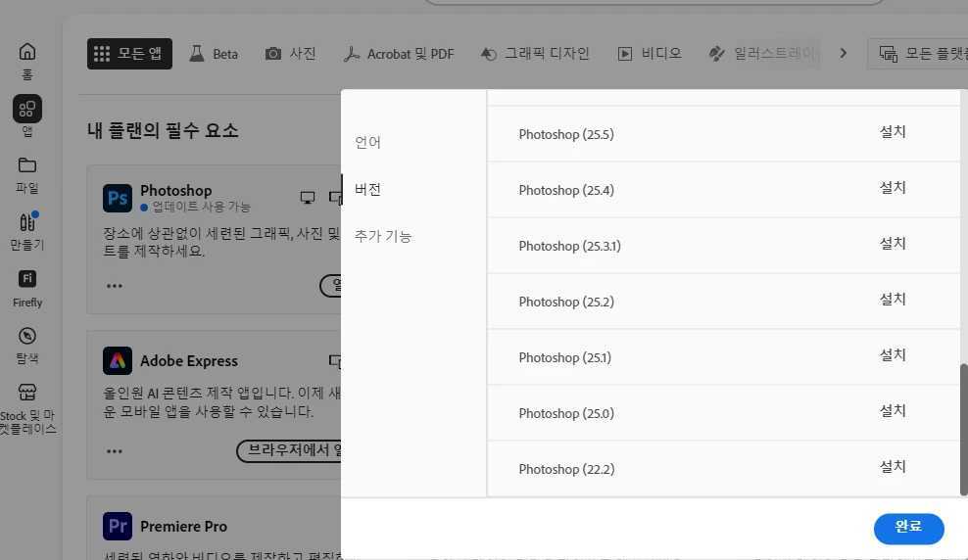Open the 모든 플랫폼 dropdown
The height and width of the screenshot is (560, 968).
tap(918, 54)
